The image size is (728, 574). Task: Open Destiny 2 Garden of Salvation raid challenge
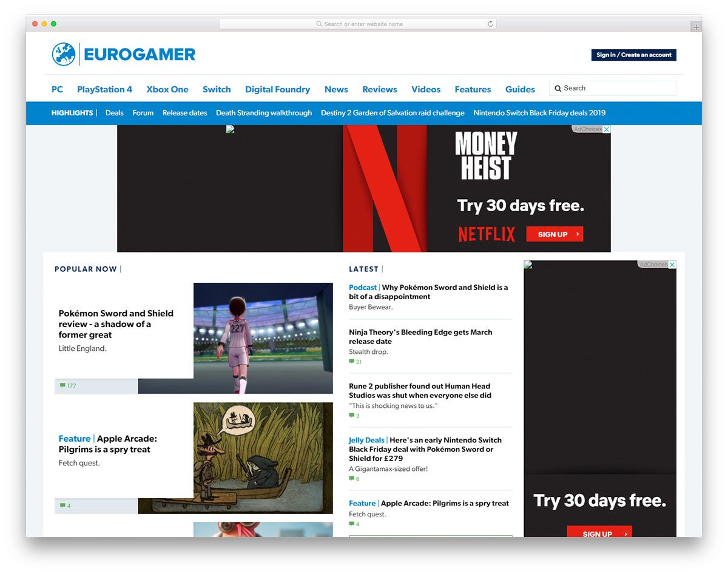pos(393,113)
